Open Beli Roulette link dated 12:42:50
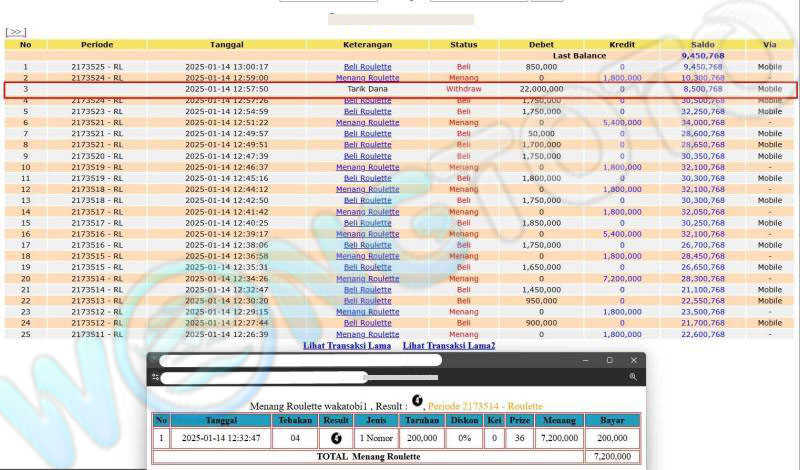The image size is (800, 470). (367, 200)
